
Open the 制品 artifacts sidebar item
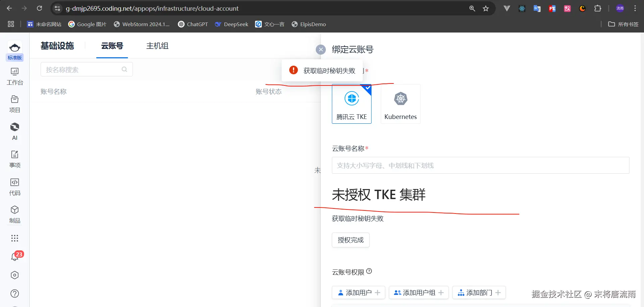[x=14, y=215]
